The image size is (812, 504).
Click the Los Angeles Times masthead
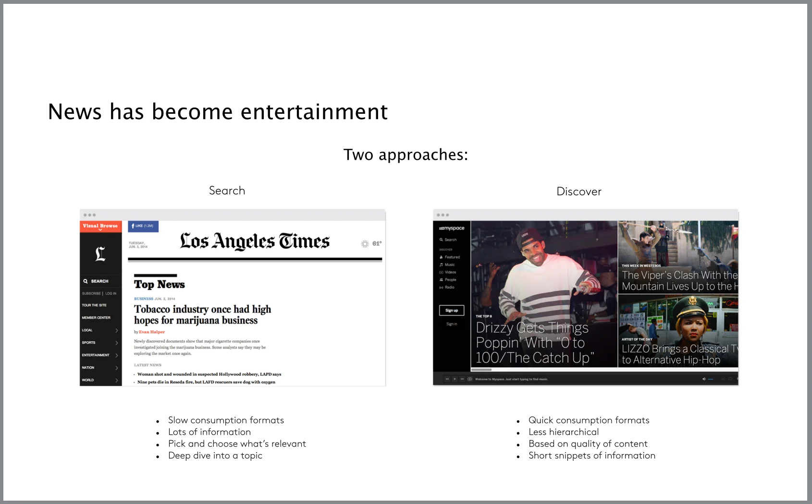click(255, 241)
